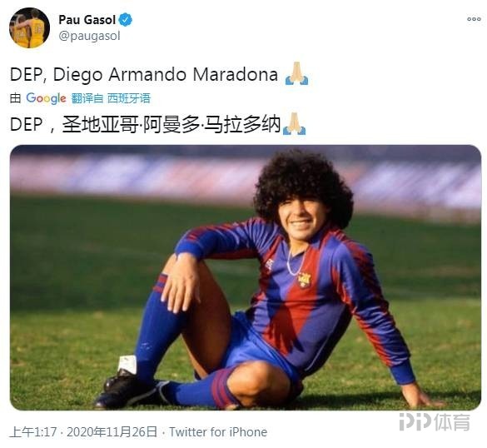
Task: Click the blue verified badge icon
Action: (x=126, y=20)
